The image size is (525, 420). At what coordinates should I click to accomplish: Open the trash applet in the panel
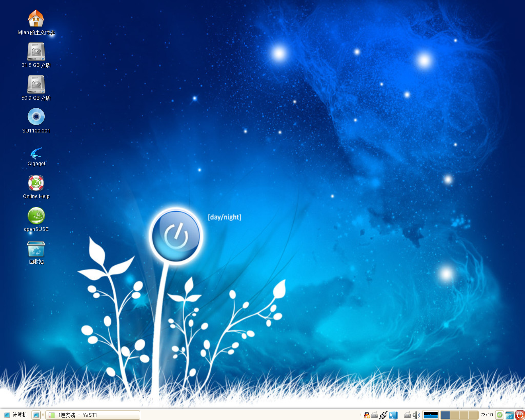(x=509, y=415)
